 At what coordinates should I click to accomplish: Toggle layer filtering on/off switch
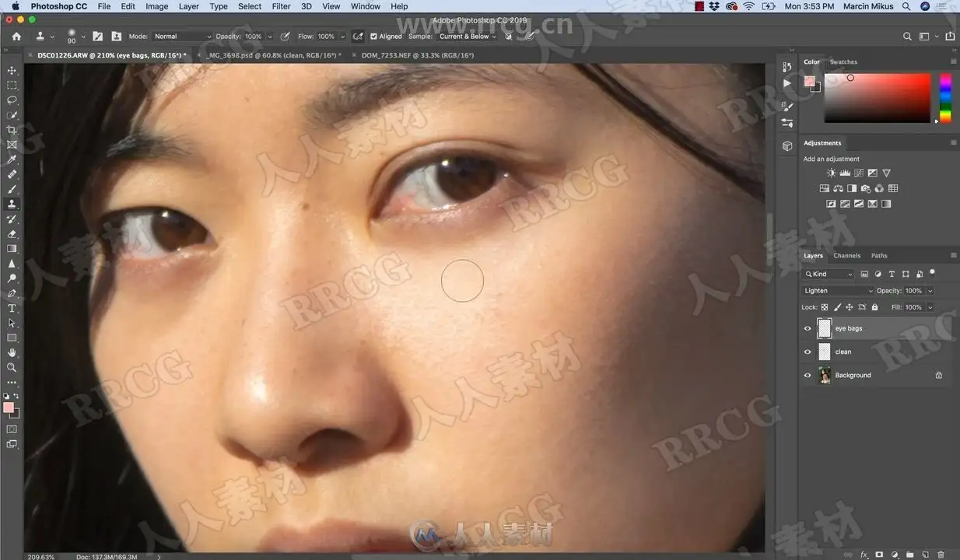coord(932,273)
